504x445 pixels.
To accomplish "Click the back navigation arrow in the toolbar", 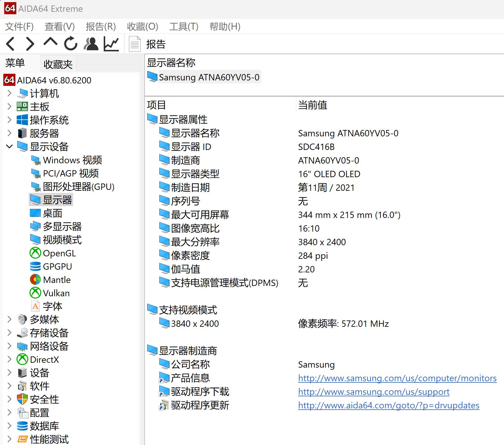I will pos(10,44).
